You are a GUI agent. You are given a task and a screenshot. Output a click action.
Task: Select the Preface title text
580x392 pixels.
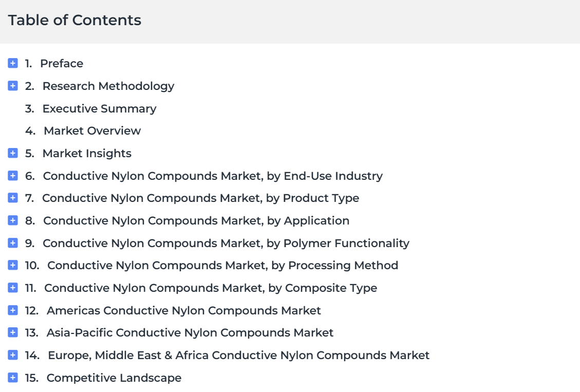61,63
